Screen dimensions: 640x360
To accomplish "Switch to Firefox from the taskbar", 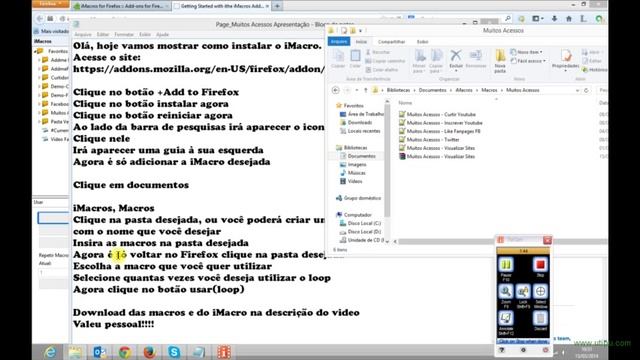I will [x=149, y=352].
